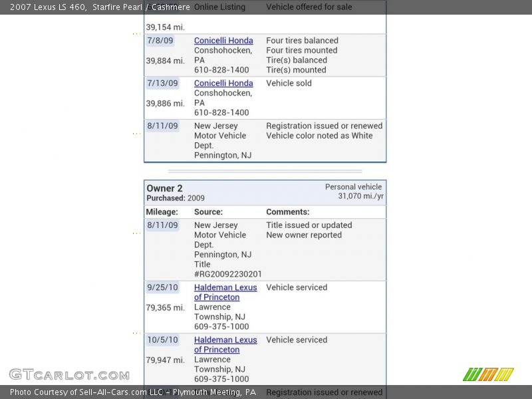Click the 'Registration issued or renewed' comment above Owner 2
The width and height of the screenshot is (532, 399).
click(x=325, y=126)
